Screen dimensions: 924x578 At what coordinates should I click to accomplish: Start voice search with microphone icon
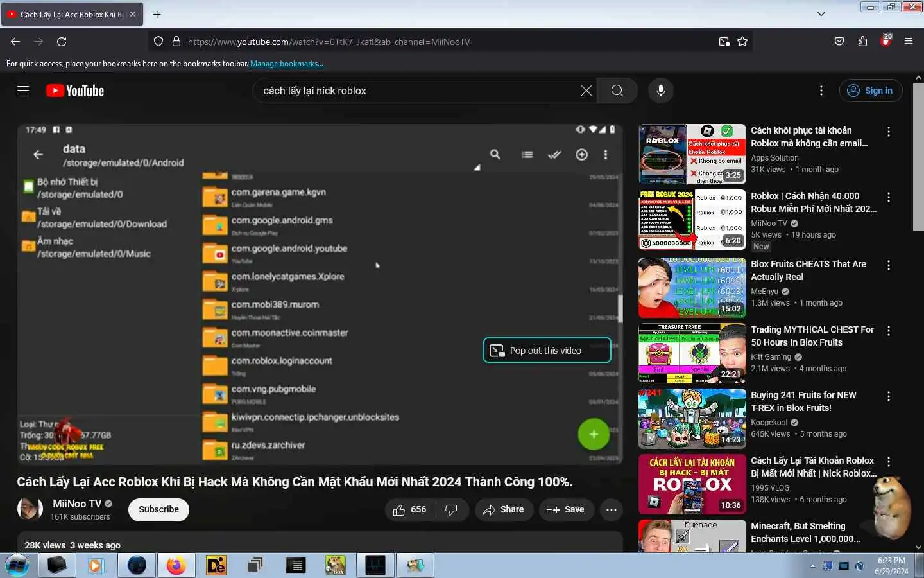[660, 91]
